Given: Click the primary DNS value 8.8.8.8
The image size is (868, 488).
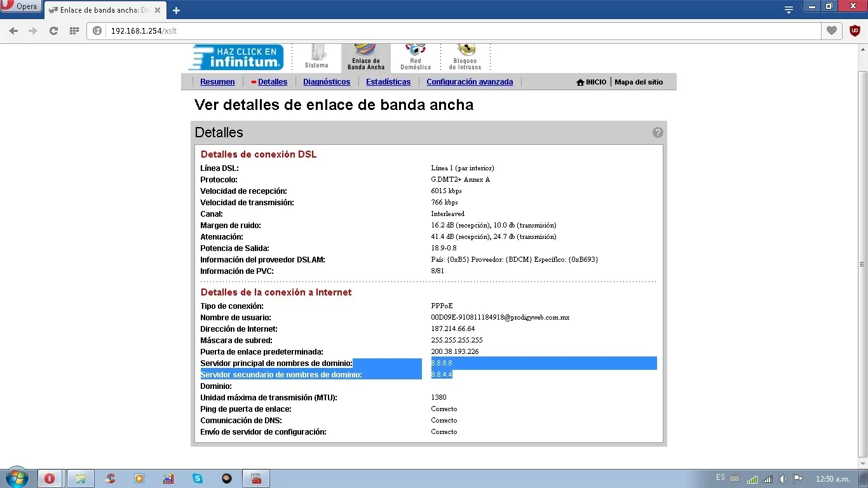Looking at the screenshot, I should tap(441, 363).
